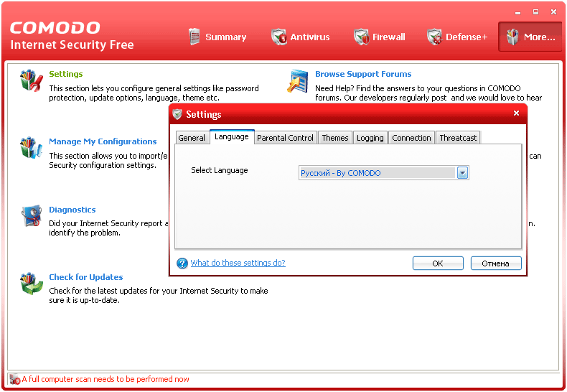Minimize the COMODO main window

tap(517, 12)
